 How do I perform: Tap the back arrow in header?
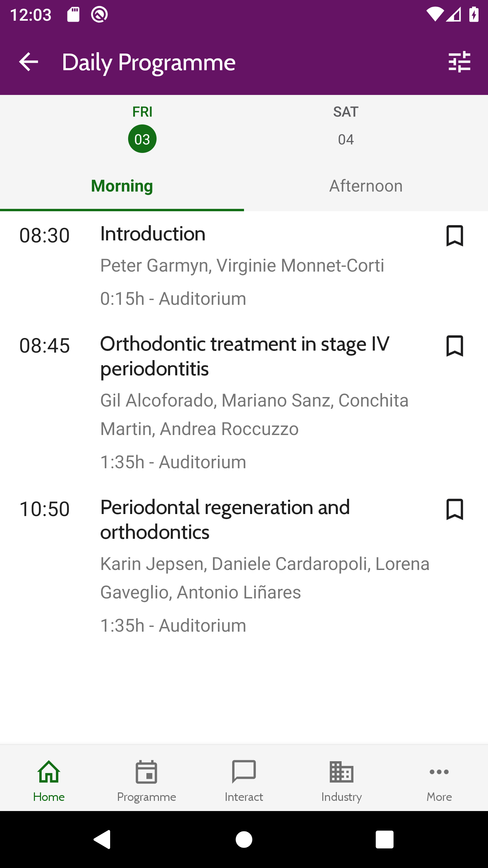[28, 62]
